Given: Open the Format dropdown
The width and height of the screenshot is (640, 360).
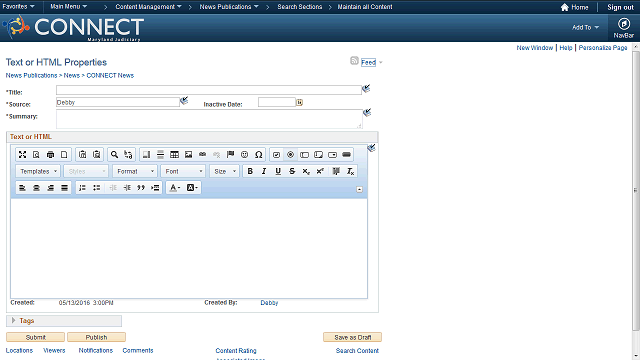Looking at the screenshot, I should [135, 171].
